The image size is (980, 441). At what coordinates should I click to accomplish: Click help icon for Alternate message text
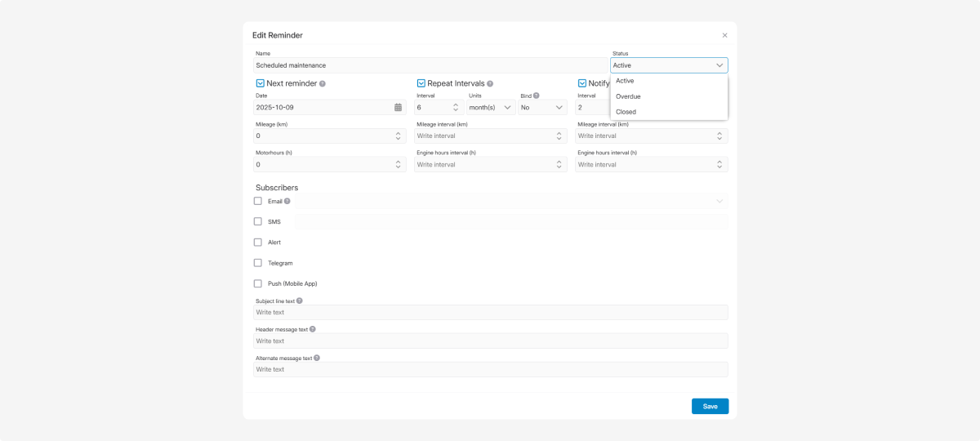317,358
